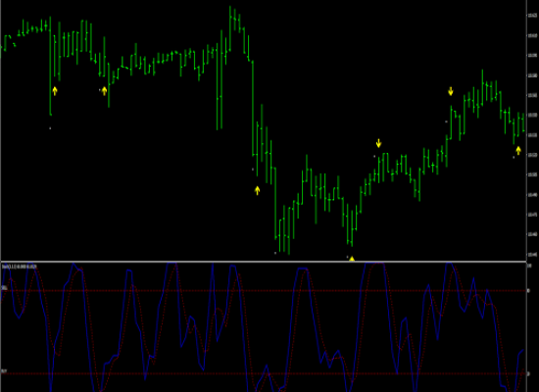
Task: Click the yellow up arrow at the chart's lowest point
Action: (352, 259)
